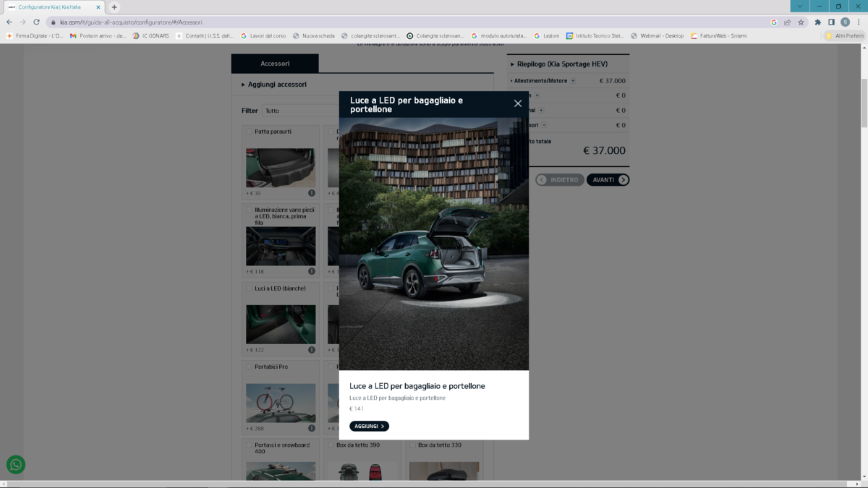Bookmark this page with the star icon
Image resolution: width=868 pixels, height=488 pixels.
801,22
